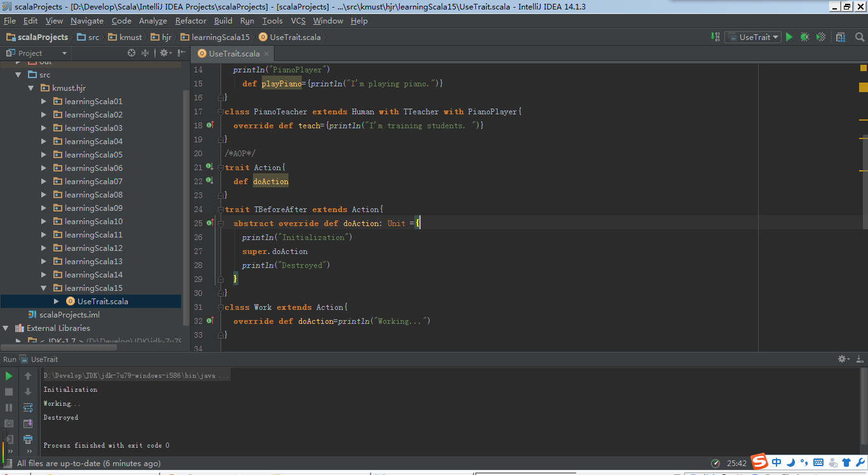Collapse the learningScala15 package
This screenshot has width=868, height=475.
pos(43,288)
